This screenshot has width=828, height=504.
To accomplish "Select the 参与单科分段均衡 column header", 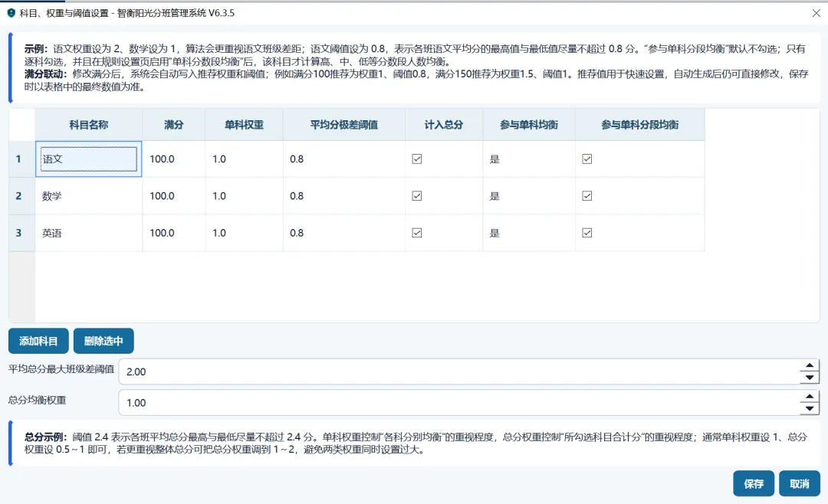I will [x=640, y=125].
